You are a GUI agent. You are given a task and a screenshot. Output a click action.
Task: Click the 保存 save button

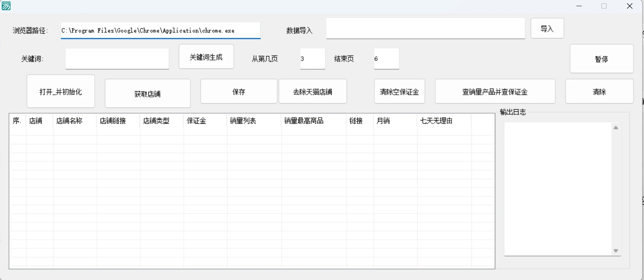pos(239,92)
